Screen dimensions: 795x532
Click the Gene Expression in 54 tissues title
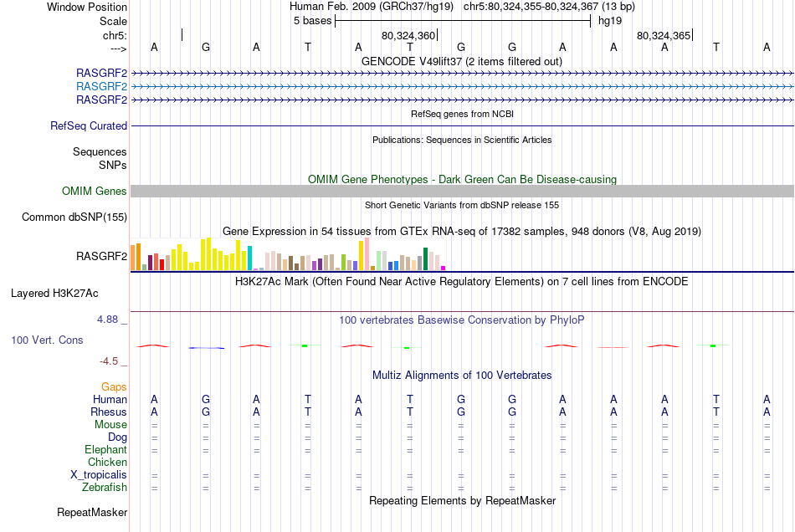point(462,232)
